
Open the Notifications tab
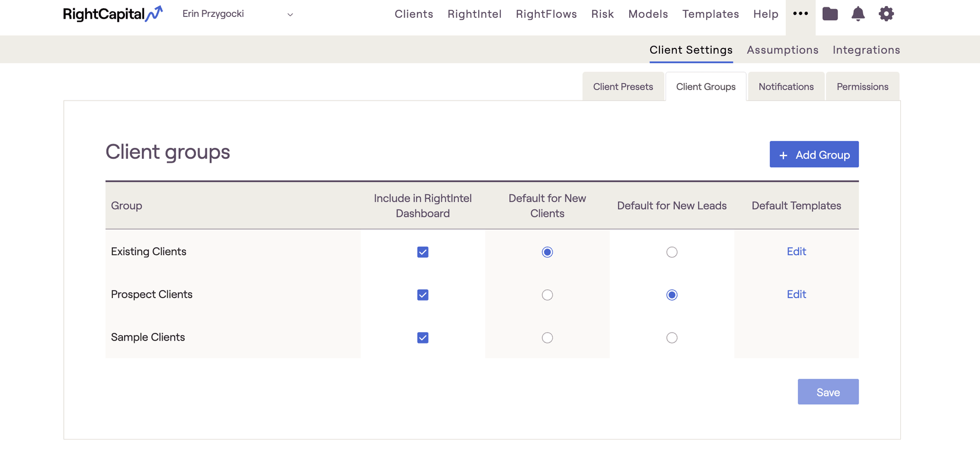pos(786,87)
